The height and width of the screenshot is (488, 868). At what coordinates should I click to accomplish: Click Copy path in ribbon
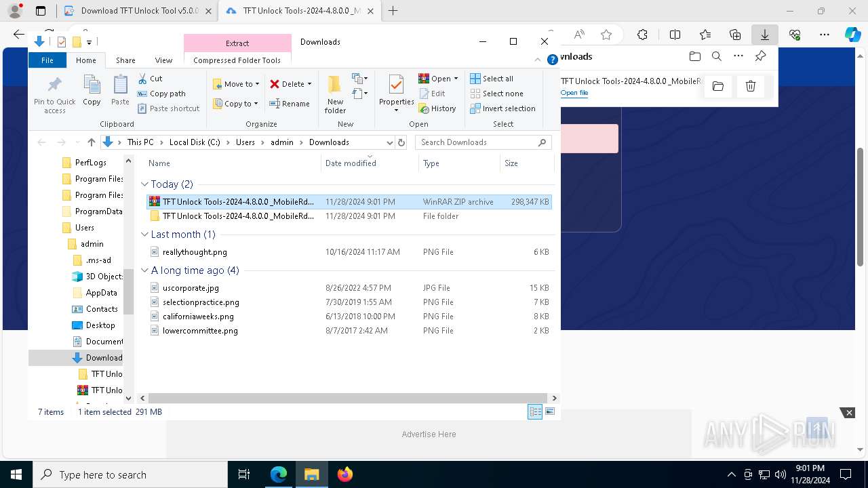161,94
